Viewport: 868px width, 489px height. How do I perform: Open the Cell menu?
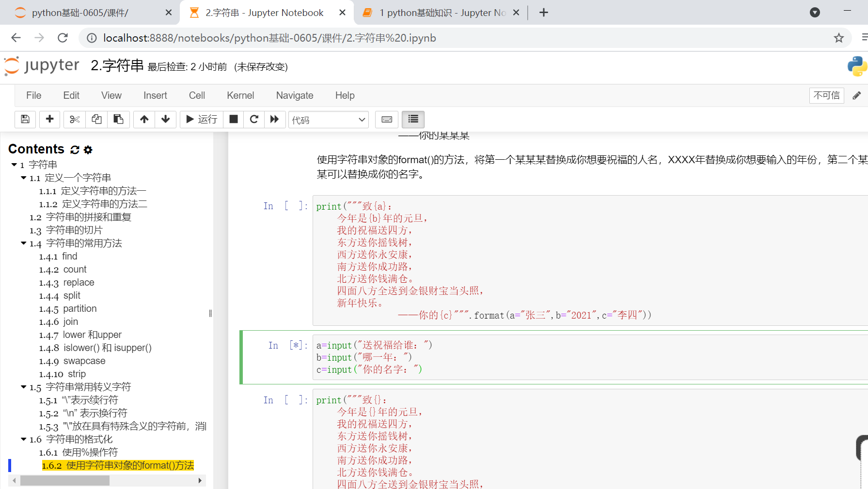click(197, 95)
